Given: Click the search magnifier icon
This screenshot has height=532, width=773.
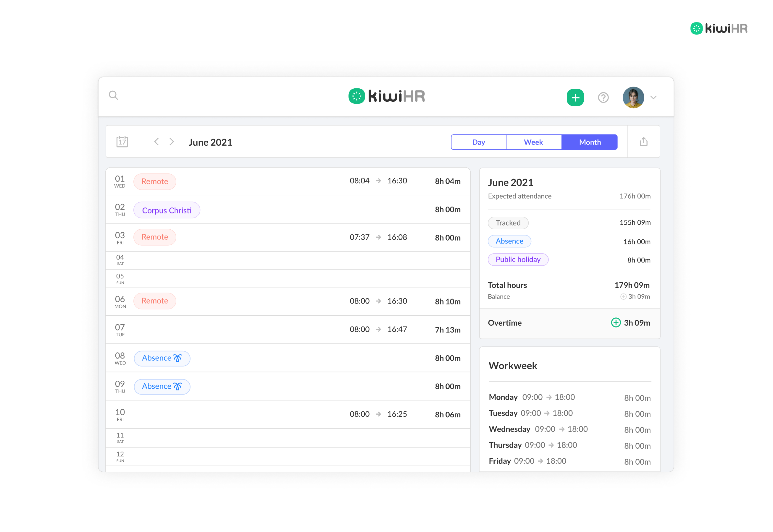Looking at the screenshot, I should (x=113, y=96).
